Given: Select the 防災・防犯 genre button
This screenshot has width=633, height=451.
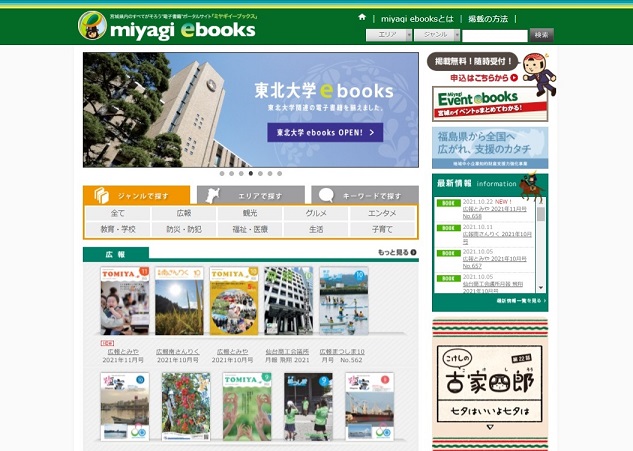Looking at the screenshot, I should pyautogui.click(x=184, y=229).
